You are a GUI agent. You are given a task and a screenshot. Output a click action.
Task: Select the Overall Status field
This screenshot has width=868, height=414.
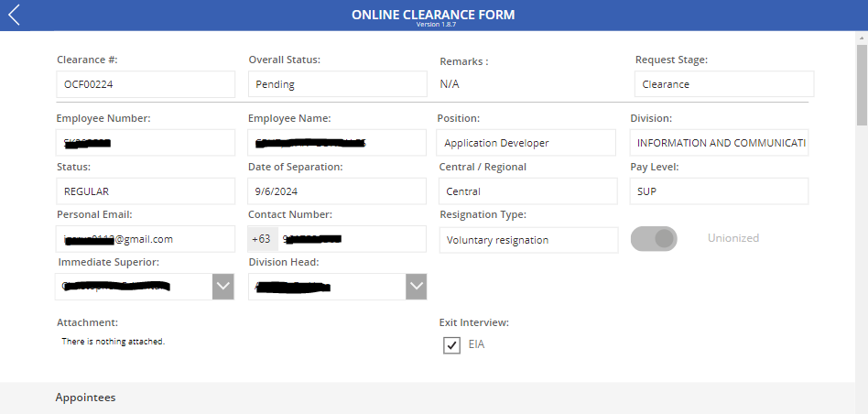click(x=337, y=84)
